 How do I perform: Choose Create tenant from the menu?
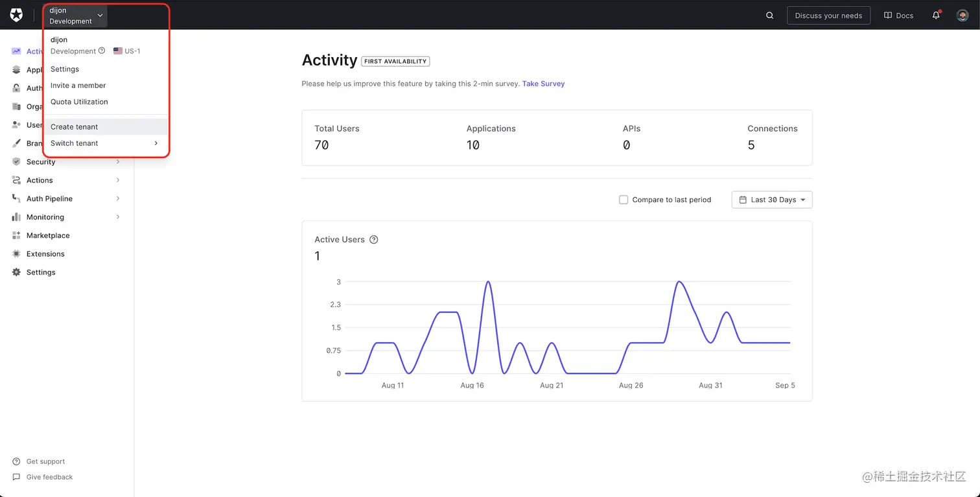74,126
